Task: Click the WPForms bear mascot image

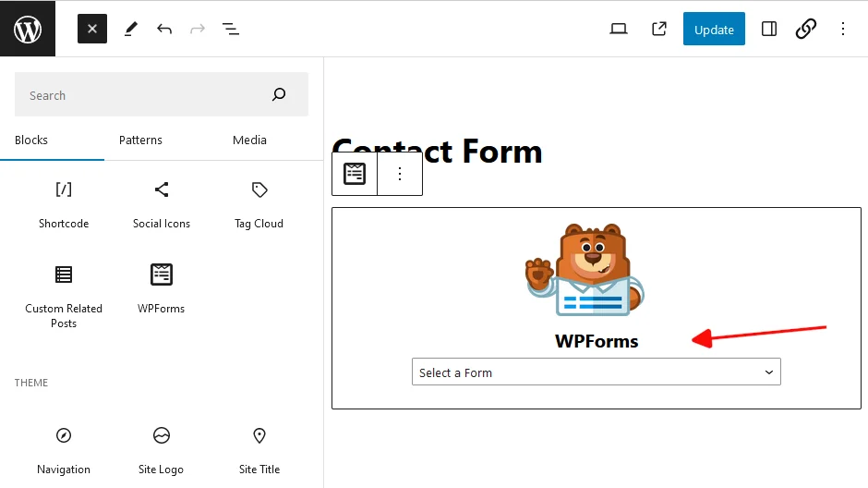Action: (585, 270)
